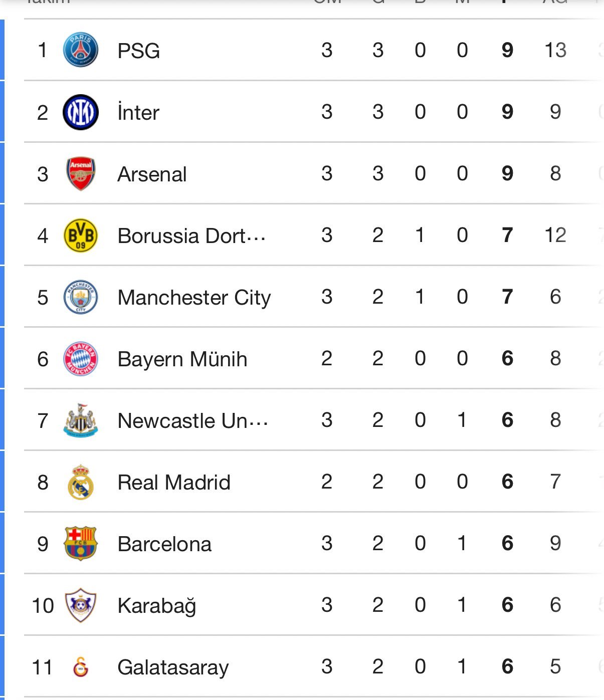Click the Borussia Dortmund BVB logo
The image size is (604, 700).
click(81, 236)
